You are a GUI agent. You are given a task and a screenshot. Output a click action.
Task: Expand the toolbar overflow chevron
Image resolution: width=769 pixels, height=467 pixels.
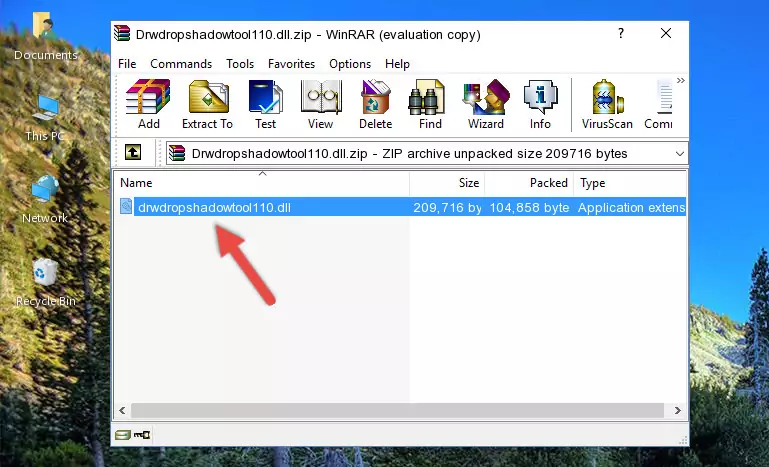[680, 80]
